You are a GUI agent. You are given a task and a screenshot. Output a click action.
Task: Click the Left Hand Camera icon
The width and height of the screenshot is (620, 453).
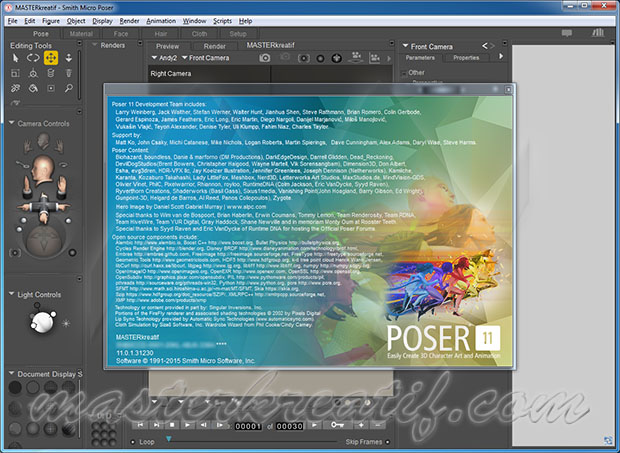click(28, 146)
